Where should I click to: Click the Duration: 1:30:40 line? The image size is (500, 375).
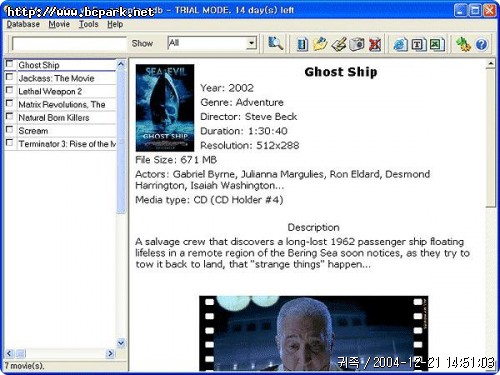(x=244, y=131)
